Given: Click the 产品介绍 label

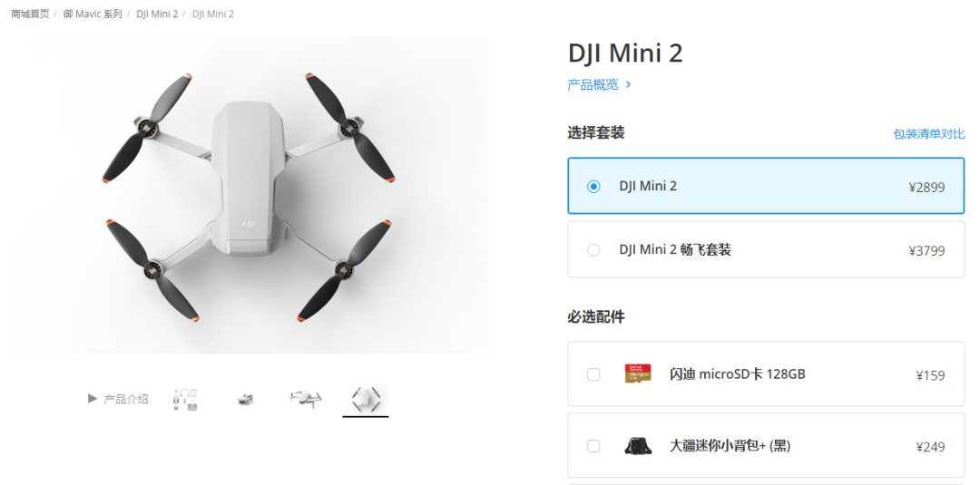Looking at the screenshot, I should tap(126, 399).
